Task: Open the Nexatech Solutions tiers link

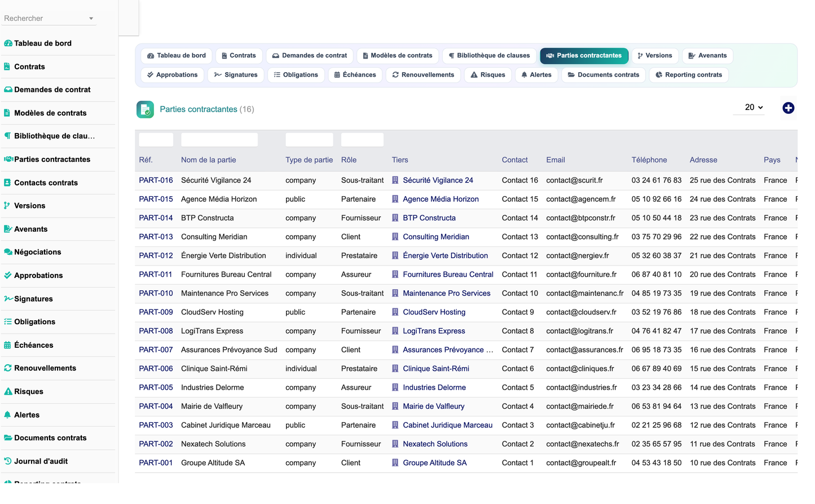Action: coord(435,444)
